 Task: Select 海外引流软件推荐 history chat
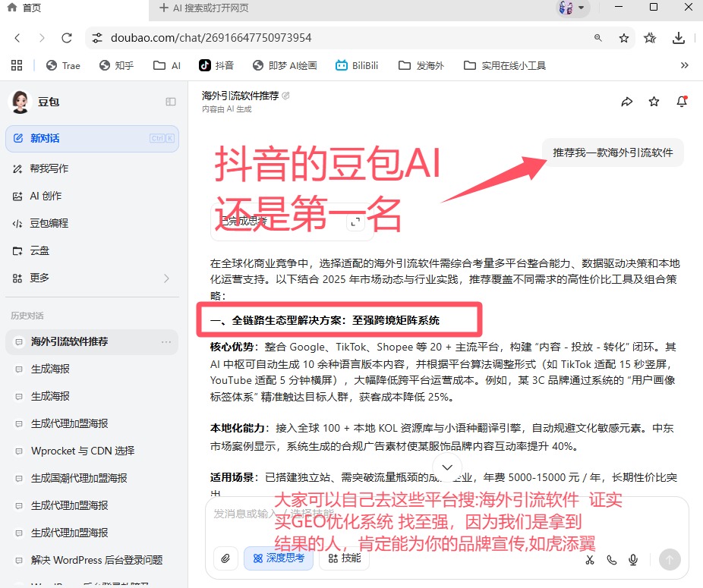pos(92,342)
